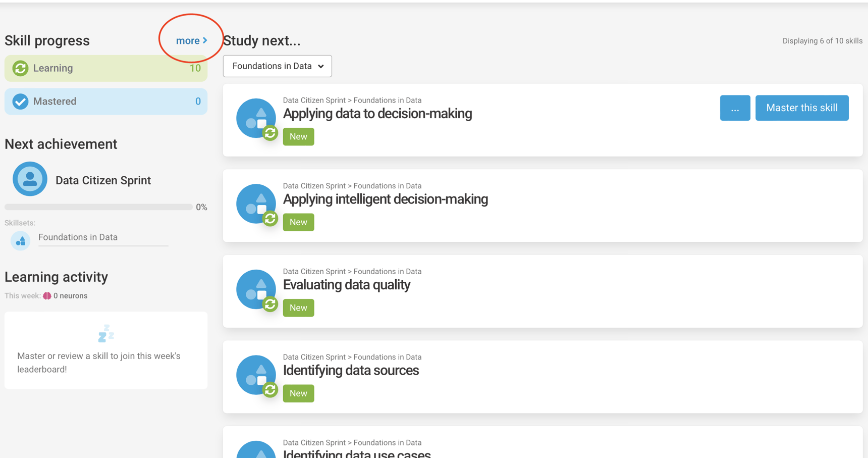Open the Applying intelligent decision-making title
Image resolution: width=868 pixels, height=458 pixels.
pos(385,199)
